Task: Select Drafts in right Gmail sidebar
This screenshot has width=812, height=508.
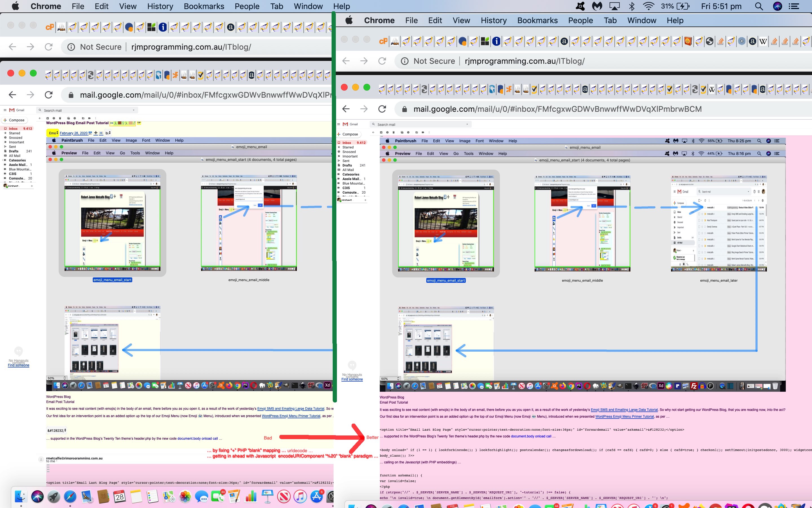Action: click(x=351, y=165)
